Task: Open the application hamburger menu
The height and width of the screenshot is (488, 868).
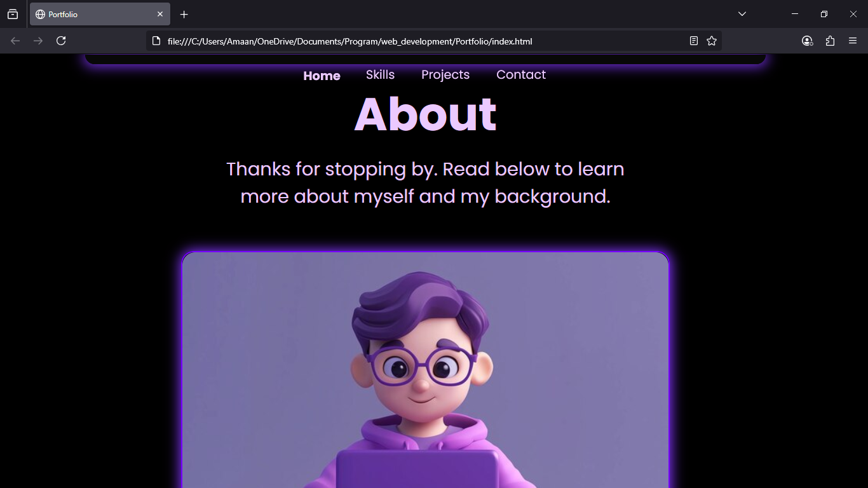Action: [853, 41]
